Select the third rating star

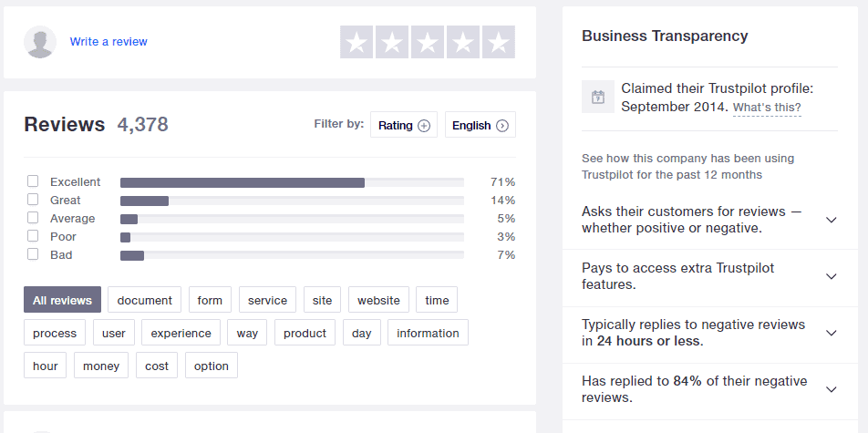(x=428, y=42)
